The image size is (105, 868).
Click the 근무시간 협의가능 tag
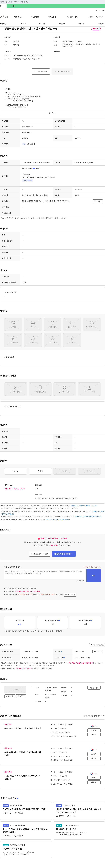[x=28, y=181]
